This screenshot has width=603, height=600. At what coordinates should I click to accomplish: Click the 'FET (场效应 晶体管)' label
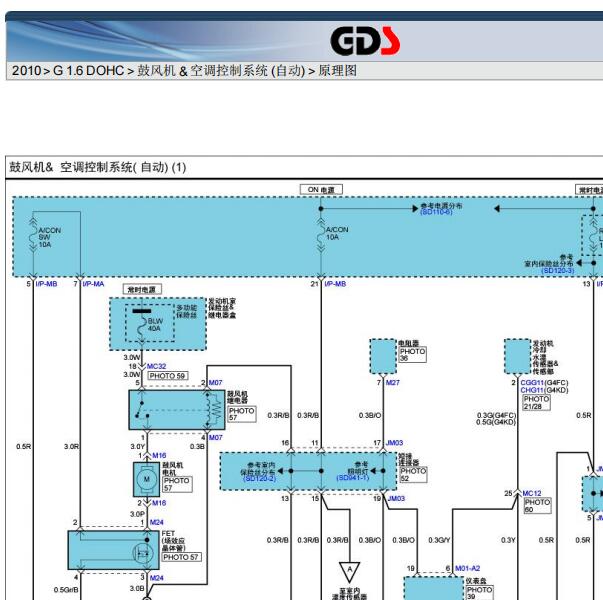click(174, 541)
